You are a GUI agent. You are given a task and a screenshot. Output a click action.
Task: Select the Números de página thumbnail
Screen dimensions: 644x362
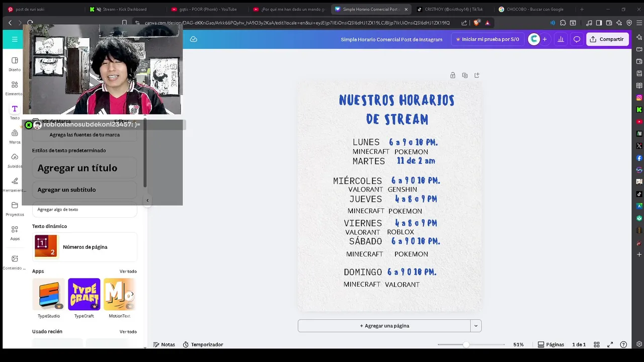(46, 246)
